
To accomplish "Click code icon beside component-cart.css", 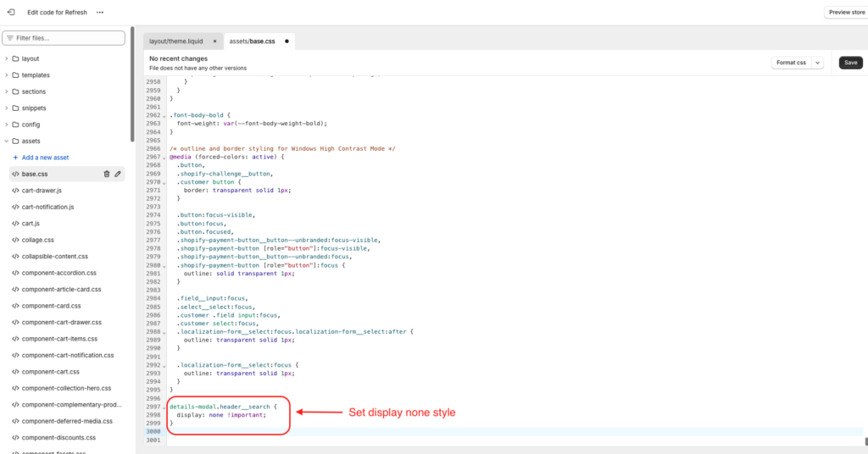I will point(15,372).
